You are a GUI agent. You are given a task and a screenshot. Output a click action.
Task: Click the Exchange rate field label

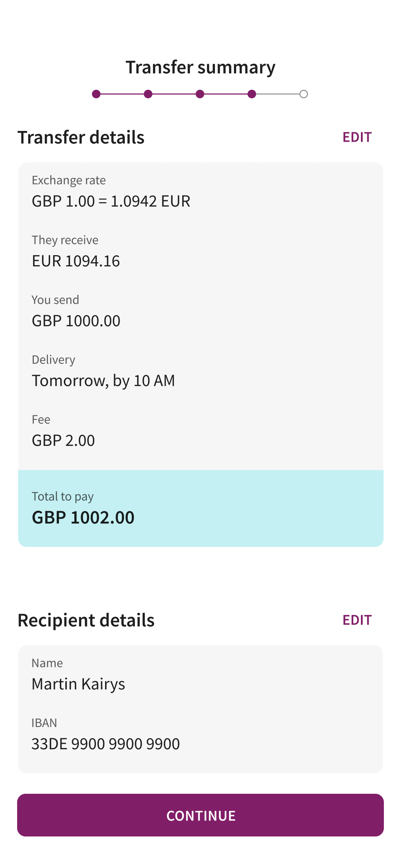(x=69, y=180)
